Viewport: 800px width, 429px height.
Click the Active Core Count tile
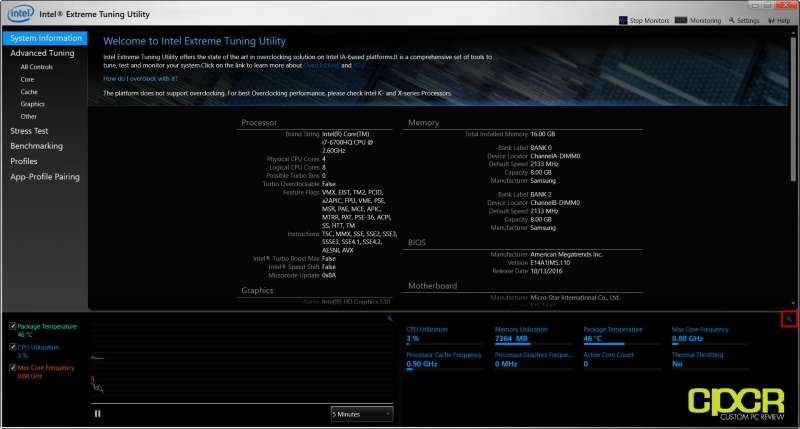[621, 360]
